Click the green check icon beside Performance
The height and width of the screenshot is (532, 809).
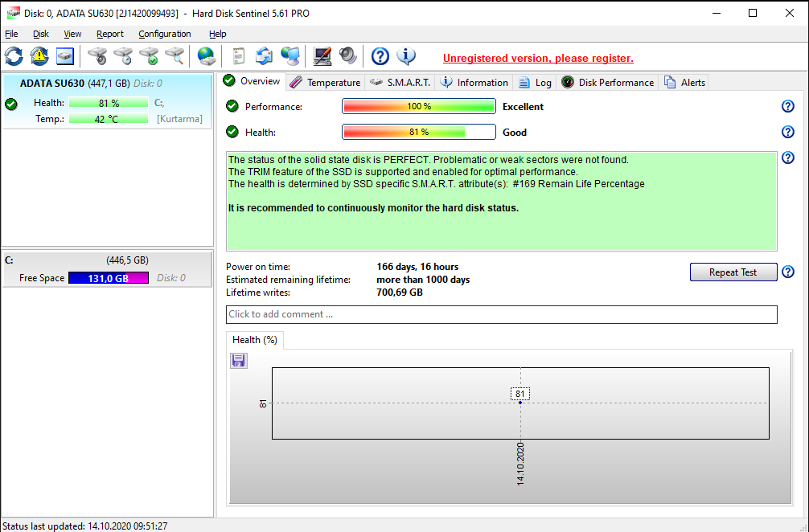tap(232, 106)
